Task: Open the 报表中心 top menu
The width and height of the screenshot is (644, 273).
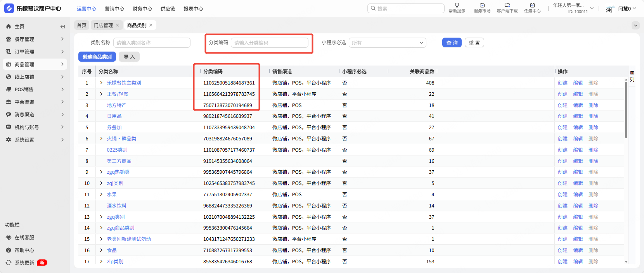Action: pos(193,9)
